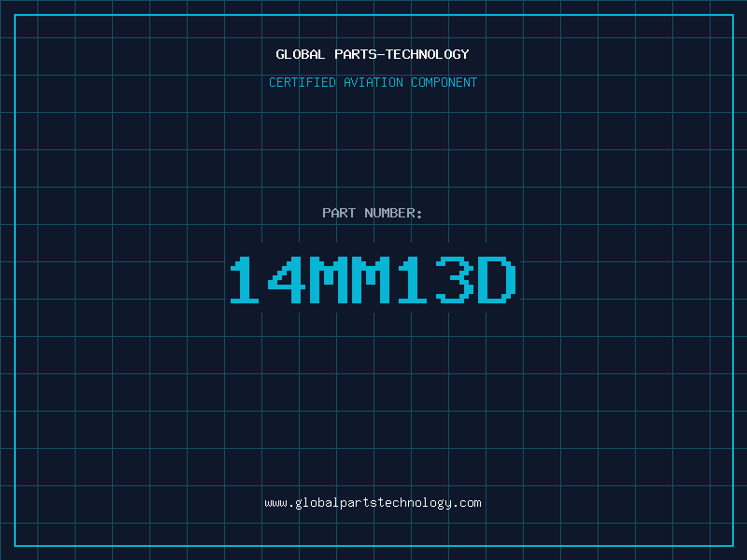Select the CERTIFIED AVIATION COMPONENT subtitle
This screenshot has width=747, height=560.
[373, 82]
